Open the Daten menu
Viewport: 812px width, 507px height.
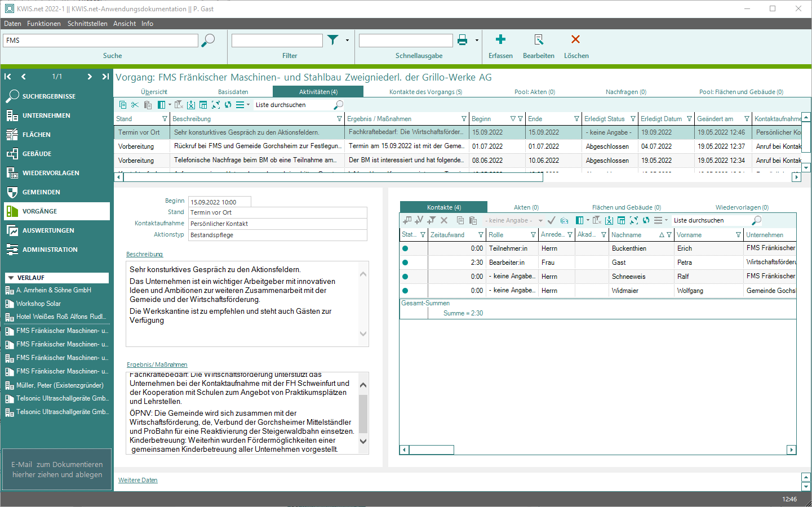click(x=12, y=24)
